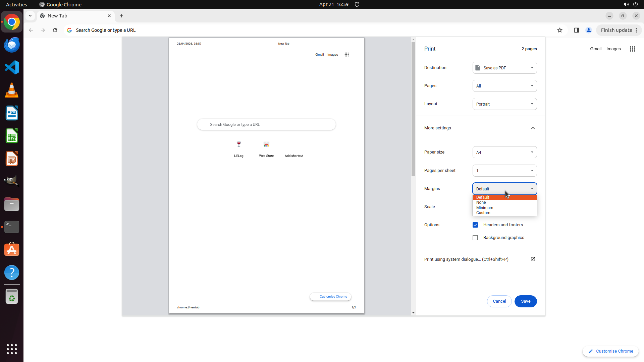This screenshot has width=644, height=362.
Task: Click the profile avatar icon
Action: pos(588,30)
